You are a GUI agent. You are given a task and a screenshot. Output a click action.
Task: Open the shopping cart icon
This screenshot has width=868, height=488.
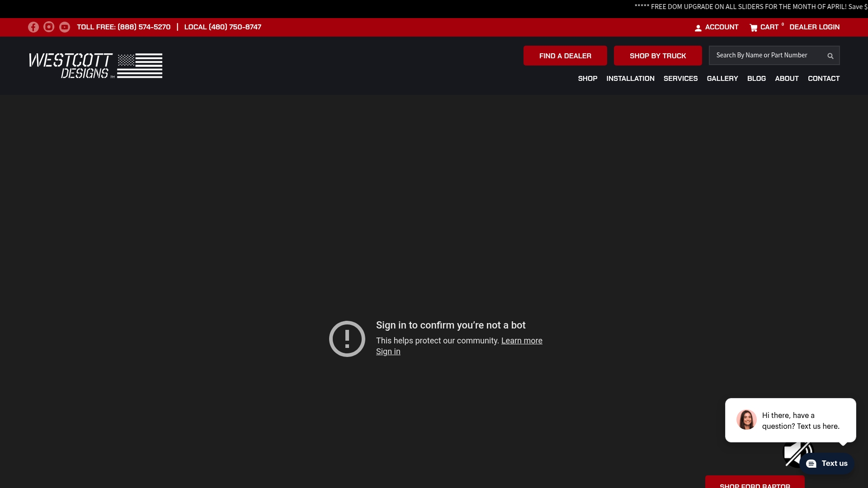(x=754, y=28)
